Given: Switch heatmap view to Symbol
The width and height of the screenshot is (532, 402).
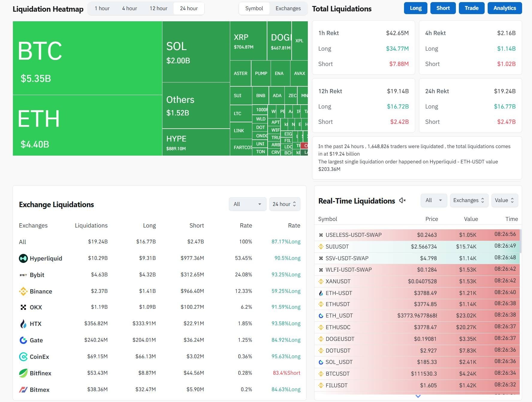Looking at the screenshot, I should point(254,8).
